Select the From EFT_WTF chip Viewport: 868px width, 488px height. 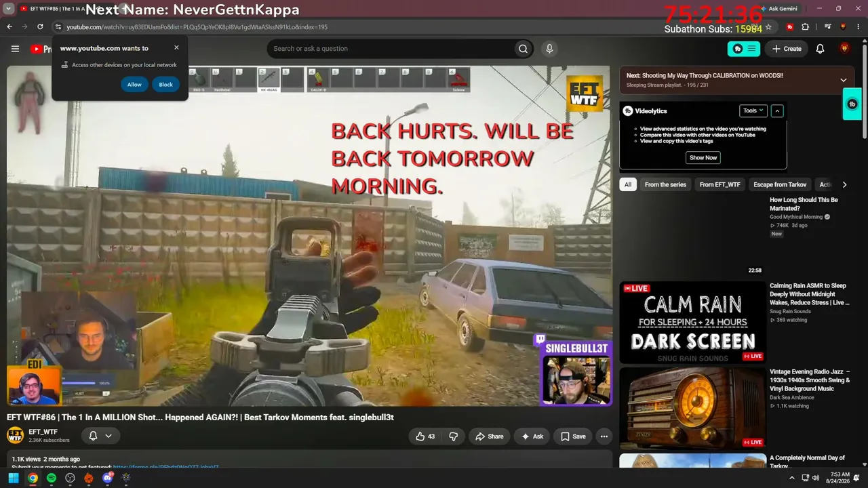[x=720, y=184]
